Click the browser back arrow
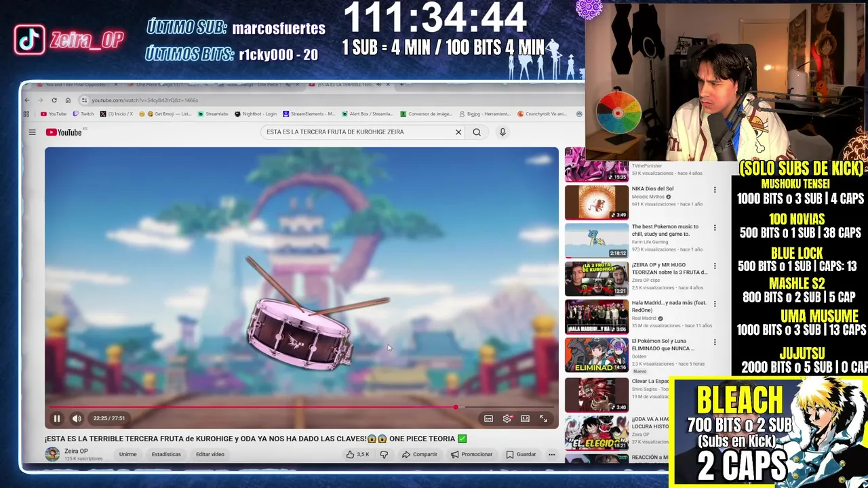The width and height of the screenshot is (868, 488). [x=27, y=100]
